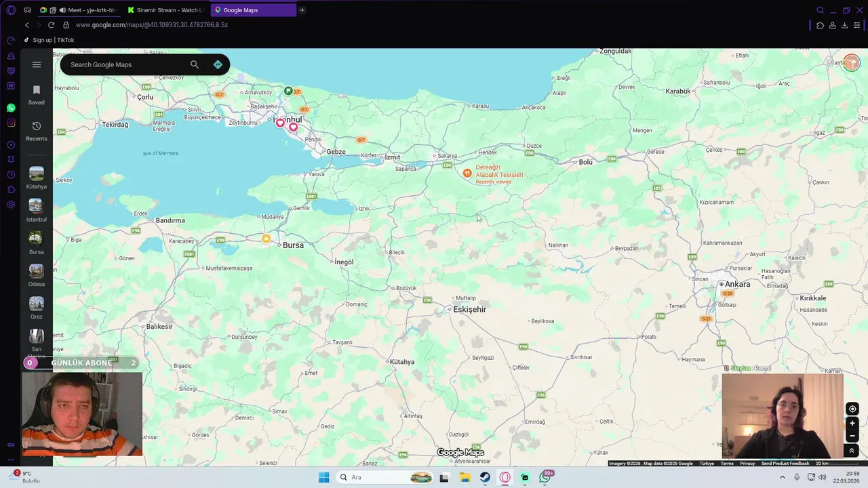Screen dimensions: 868x488
Task: Click the yellow pin west of Bursa
Action: [266, 239]
